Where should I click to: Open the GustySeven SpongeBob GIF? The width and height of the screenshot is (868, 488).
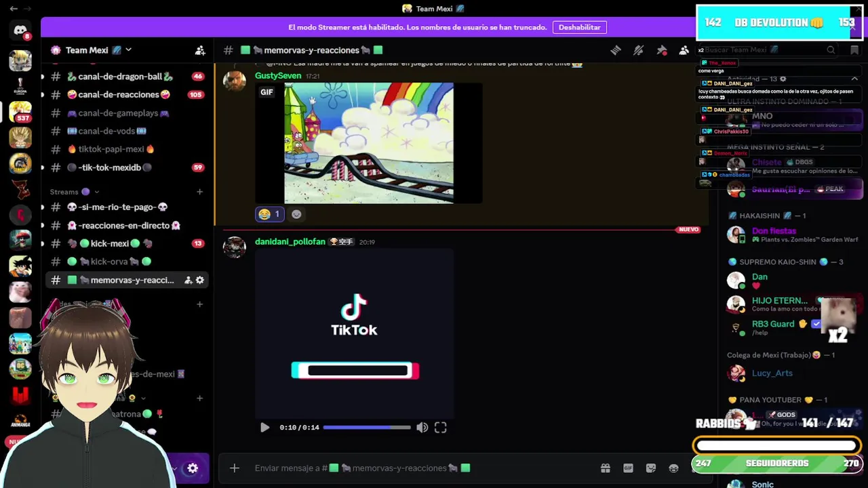(x=368, y=143)
